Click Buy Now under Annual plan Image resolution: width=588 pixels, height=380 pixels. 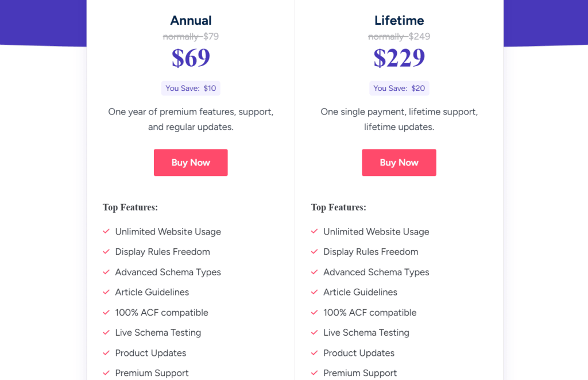[191, 163]
